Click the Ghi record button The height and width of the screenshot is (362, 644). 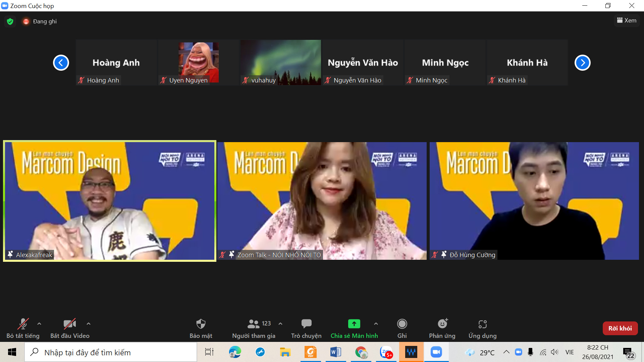pyautogui.click(x=402, y=328)
